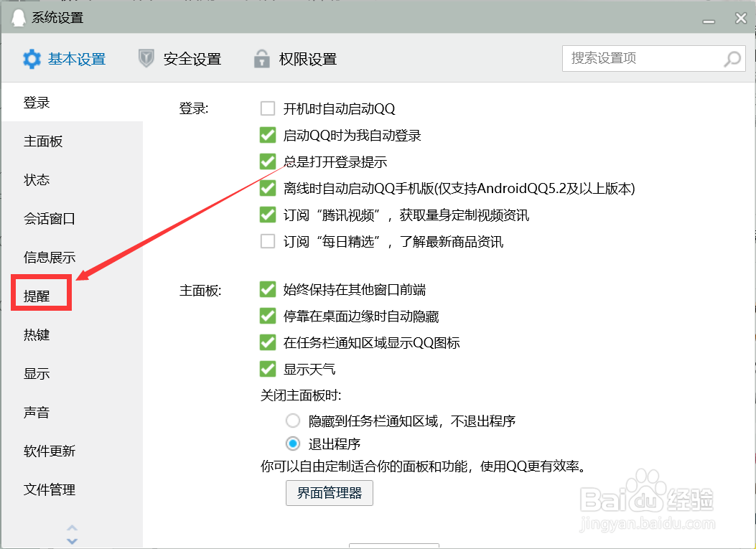Image resolution: width=756 pixels, height=549 pixels.
Task: Click sidebar scroll-down chevron
Action: pyautogui.click(x=72, y=541)
